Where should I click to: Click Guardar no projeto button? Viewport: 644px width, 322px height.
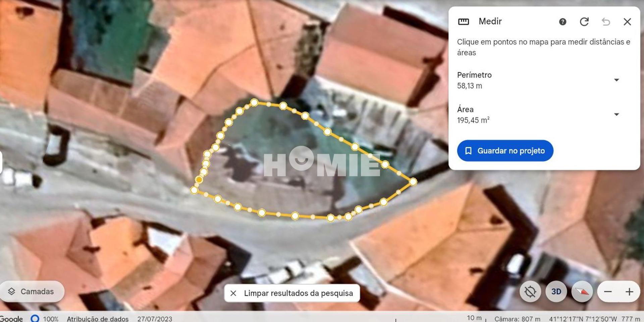click(x=505, y=151)
